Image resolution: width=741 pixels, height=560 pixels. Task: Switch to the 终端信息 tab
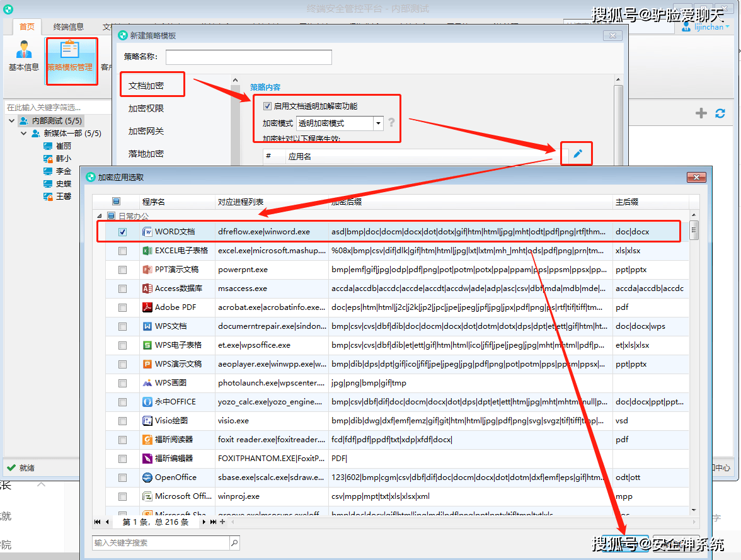click(x=69, y=27)
